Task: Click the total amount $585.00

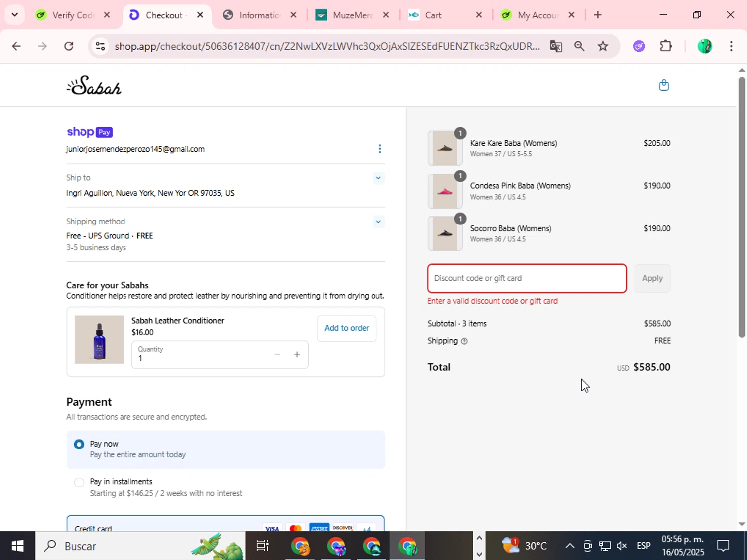Action: point(651,367)
